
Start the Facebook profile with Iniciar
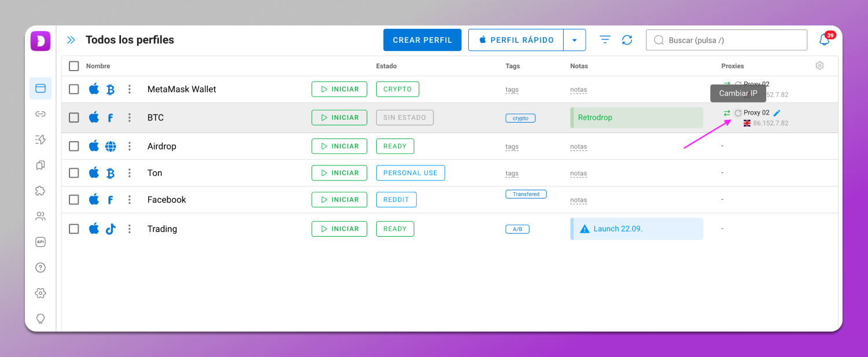(x=339, y=200)
